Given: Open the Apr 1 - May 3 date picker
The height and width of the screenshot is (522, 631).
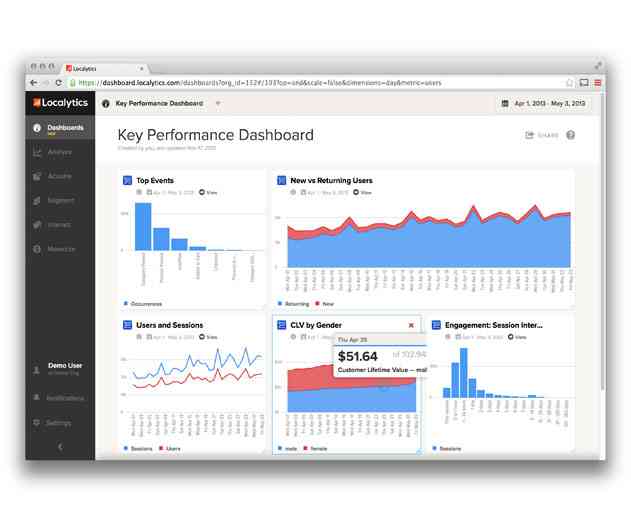Looking at the screenshot, I should tap(544, 103).
